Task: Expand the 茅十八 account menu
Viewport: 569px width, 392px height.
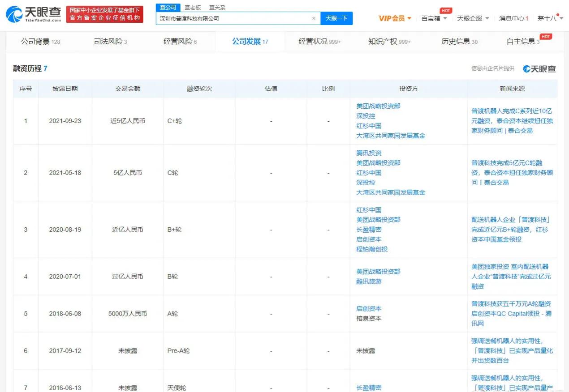Action: click(x=549, y=18)
